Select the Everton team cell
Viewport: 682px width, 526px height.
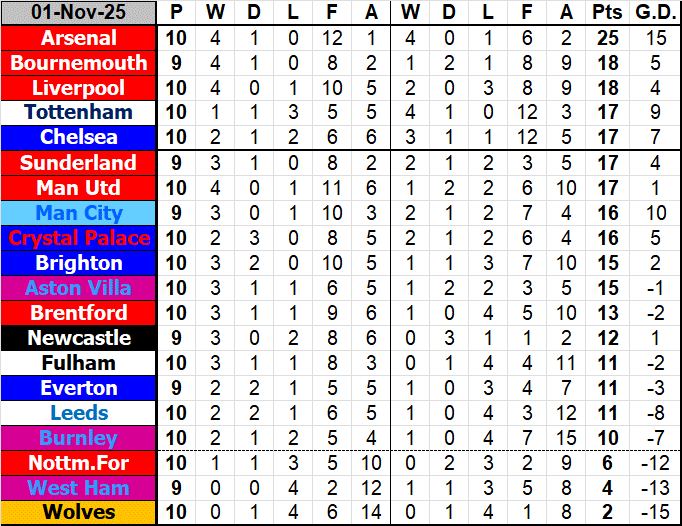pyautogui.click(x=79, y=388)
